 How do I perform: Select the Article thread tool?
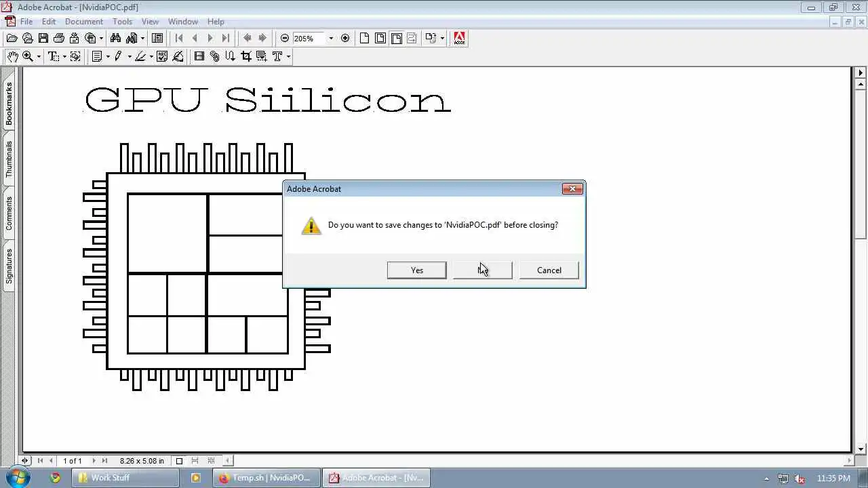click(231, 56)
